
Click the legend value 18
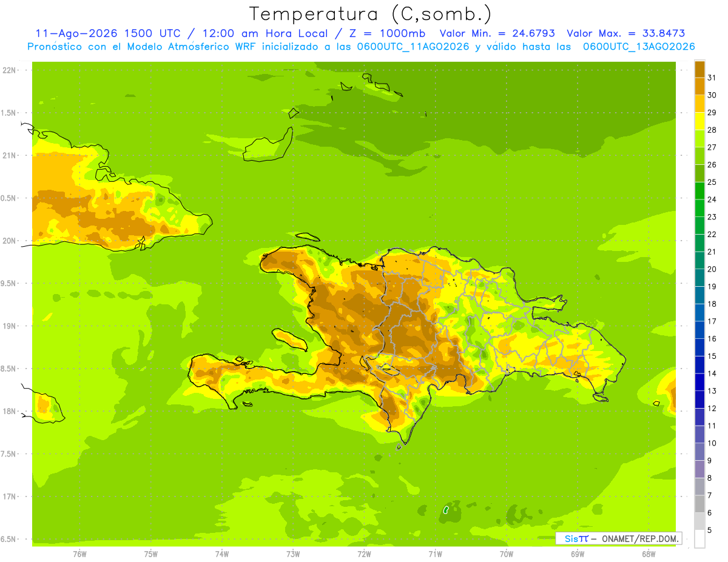point(712,304)
